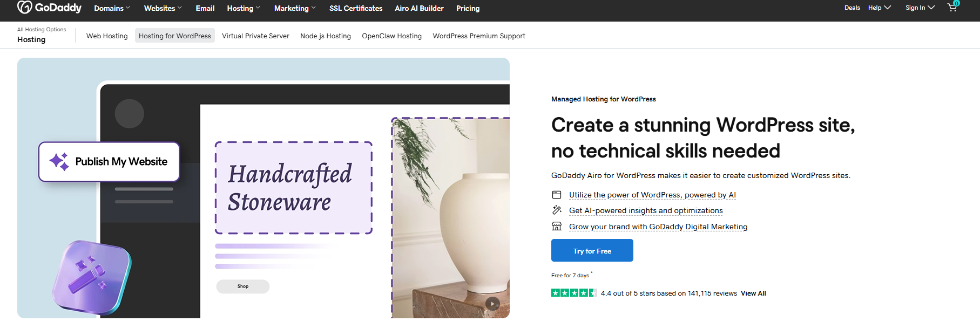
Task: Select OpenClaw Hosting tab
Action: [x=391, y=36]
